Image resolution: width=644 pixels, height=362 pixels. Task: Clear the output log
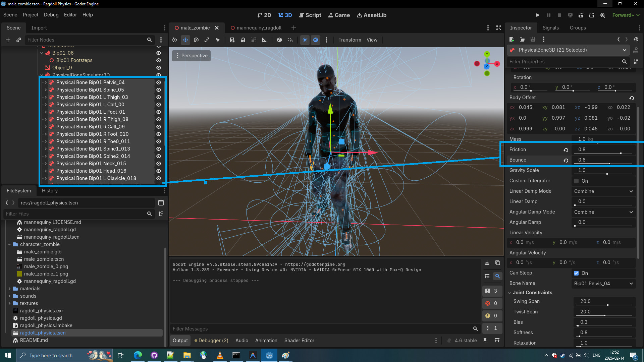click(x=487, y=263)
